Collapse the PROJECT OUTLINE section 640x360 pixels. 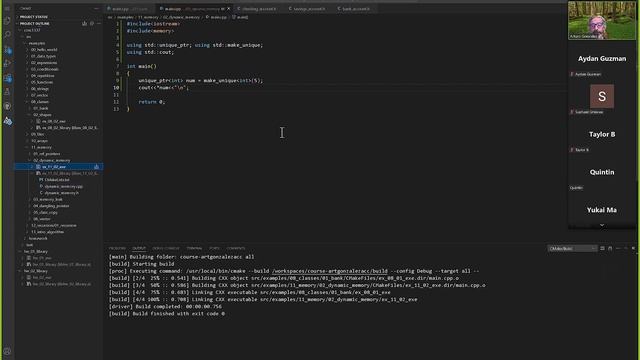click(35, 24)
